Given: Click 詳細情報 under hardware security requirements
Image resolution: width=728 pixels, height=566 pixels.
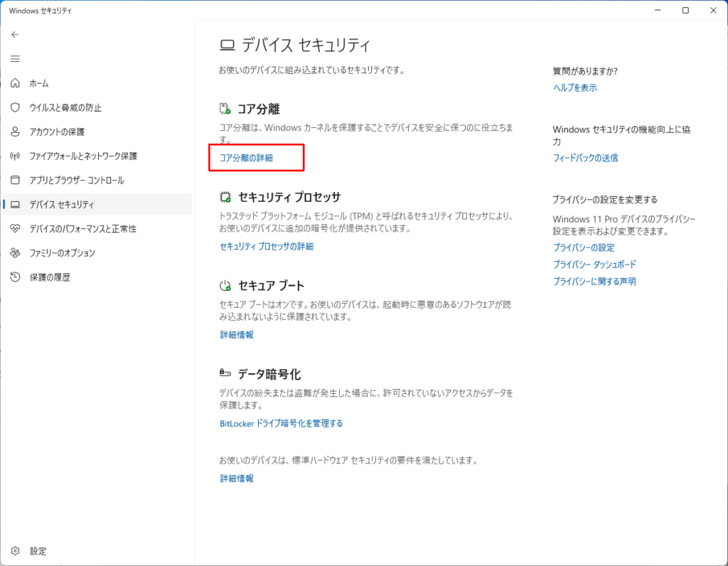Looking at the screenshot, I should (237, 479).
